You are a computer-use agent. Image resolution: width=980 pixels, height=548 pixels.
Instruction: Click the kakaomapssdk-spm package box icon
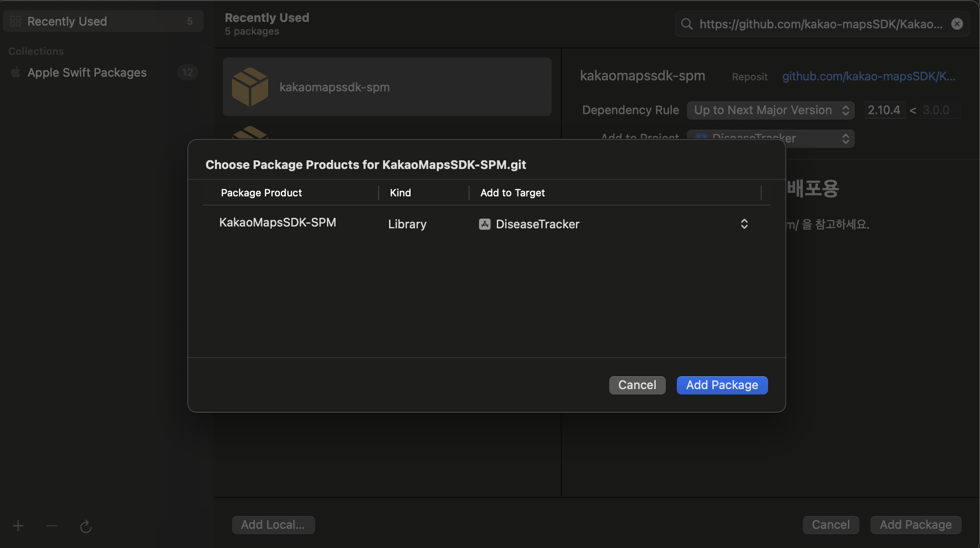250,87
